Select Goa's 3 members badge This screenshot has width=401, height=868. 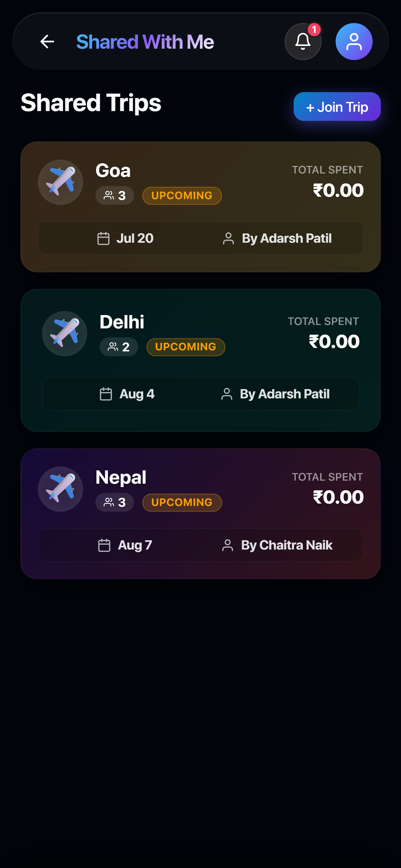pos(115,195)
